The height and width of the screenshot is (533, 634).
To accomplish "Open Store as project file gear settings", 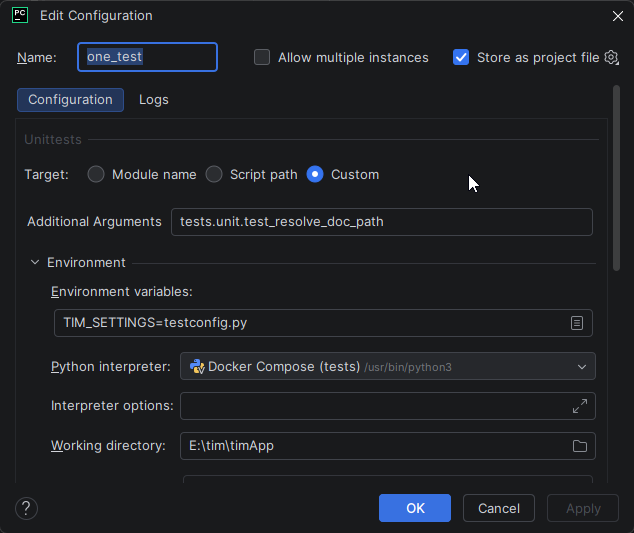I will [611, 57].
